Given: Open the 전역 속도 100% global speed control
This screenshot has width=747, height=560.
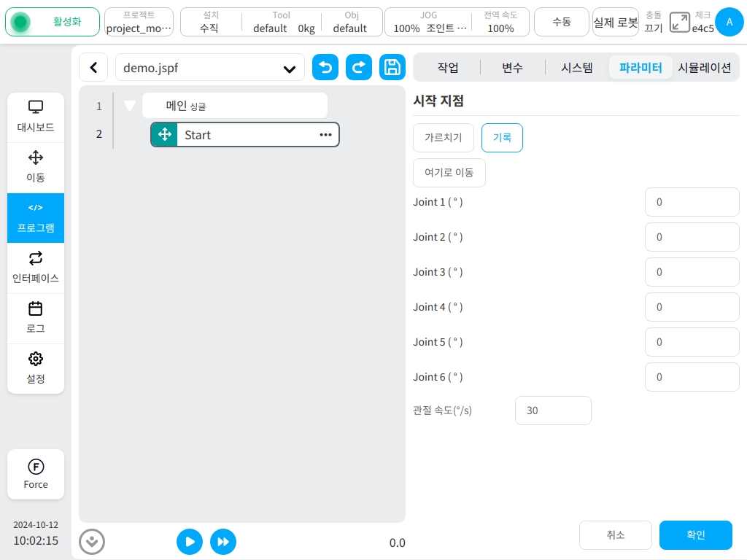Looking at the screenshot, I should point(500,22).
